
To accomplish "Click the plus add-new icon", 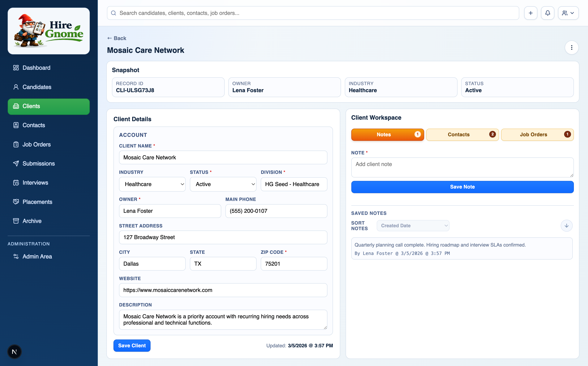I will click(x=530, y=13).
